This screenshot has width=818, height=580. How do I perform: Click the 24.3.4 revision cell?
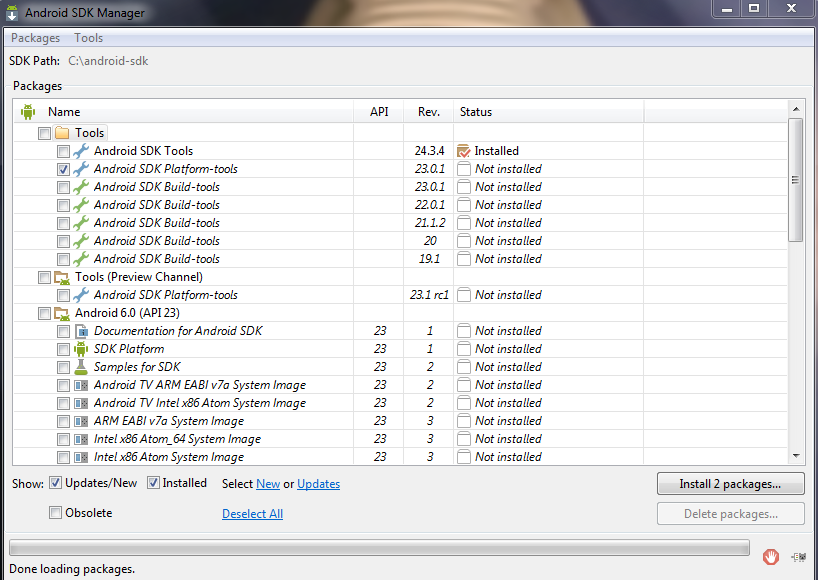pos(429,151)
